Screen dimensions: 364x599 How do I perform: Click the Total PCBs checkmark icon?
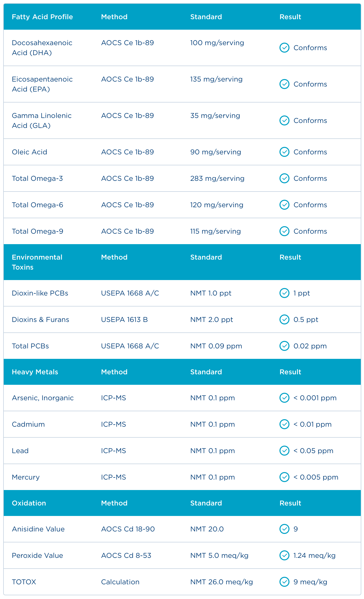coord(284,346)
